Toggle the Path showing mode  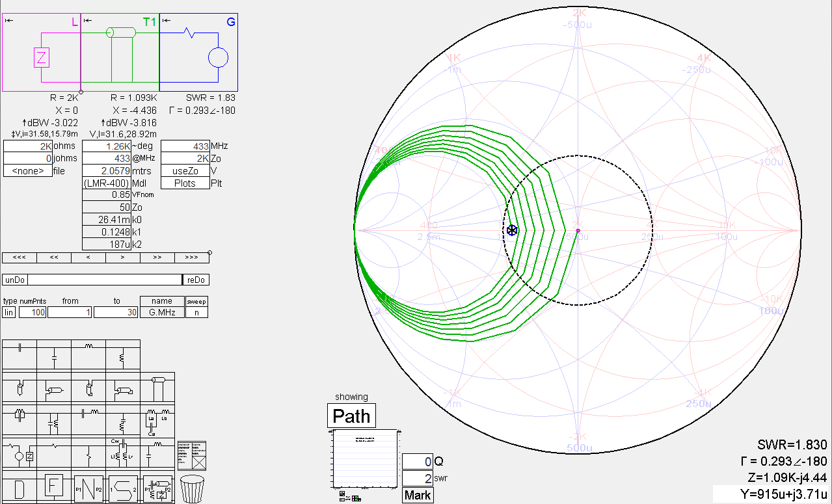point(351,416)
